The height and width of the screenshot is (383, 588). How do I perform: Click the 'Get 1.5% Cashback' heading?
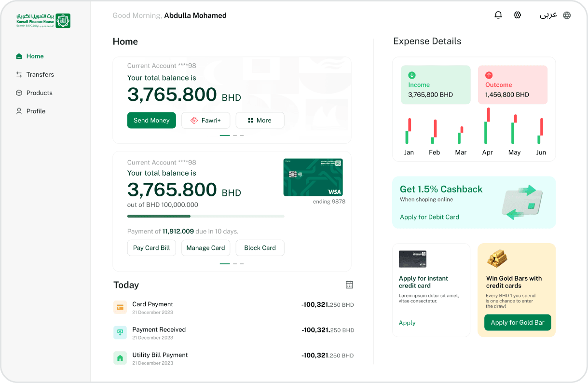[x=441, y=189]
